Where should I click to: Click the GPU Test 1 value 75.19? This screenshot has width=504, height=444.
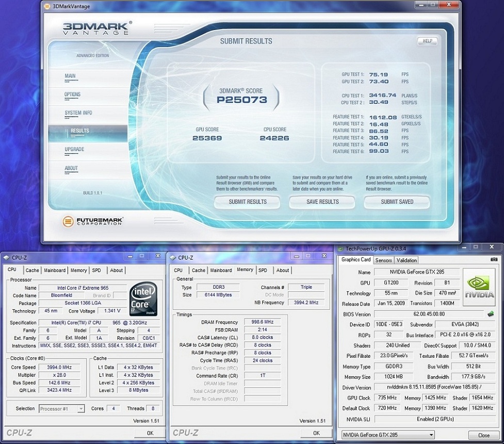tap(378, 74)
